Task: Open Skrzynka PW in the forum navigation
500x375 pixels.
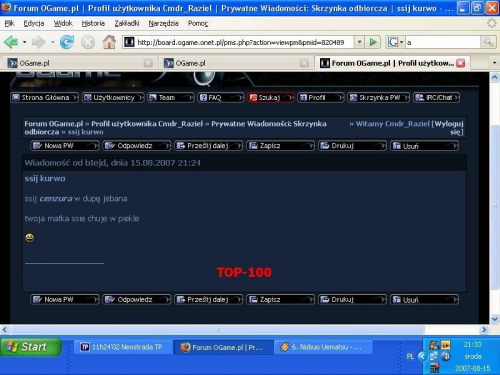Action: coord(379,98)
